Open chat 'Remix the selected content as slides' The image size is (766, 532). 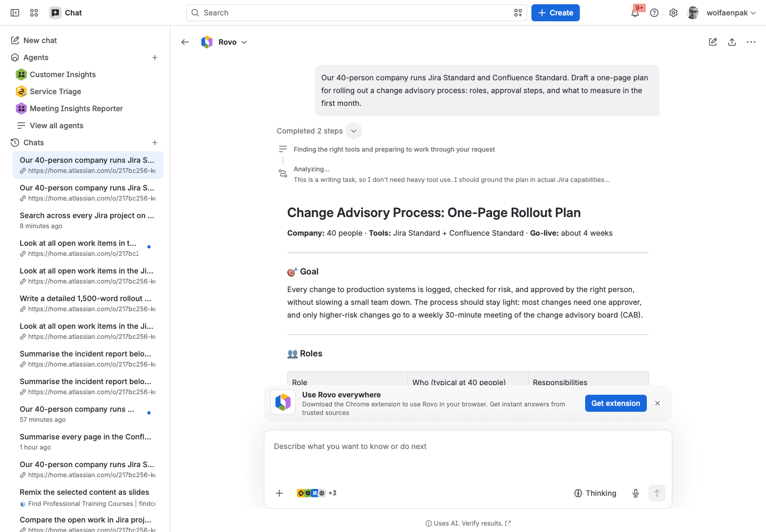coord(88,497)
